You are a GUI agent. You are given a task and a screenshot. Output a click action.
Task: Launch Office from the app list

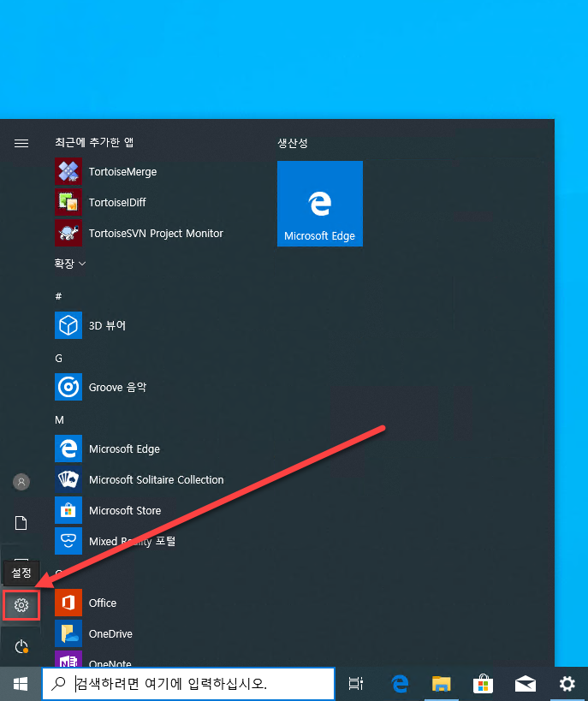pyautogui.click(x=86, y=603)
